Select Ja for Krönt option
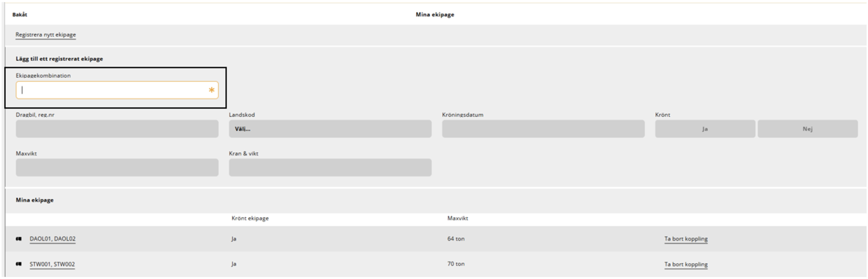This screenshot has height=279, width=868. coord(705,129)
